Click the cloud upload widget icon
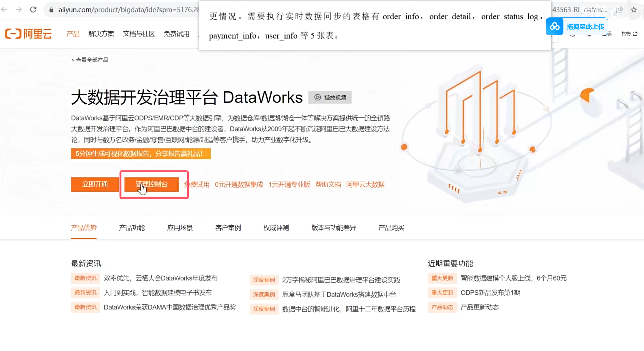This screenshot has width=644, height=351. click(554, 26)
